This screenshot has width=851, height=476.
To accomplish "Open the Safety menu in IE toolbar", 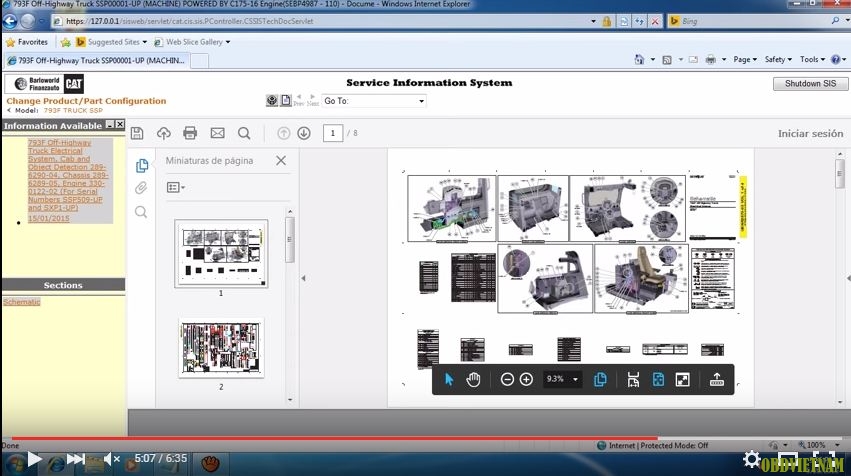I will pos(778,59).
